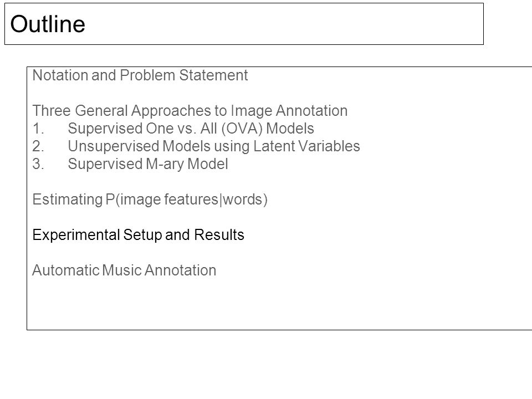Click the list number 1.
Screen dimensions: 532x399
38,129
